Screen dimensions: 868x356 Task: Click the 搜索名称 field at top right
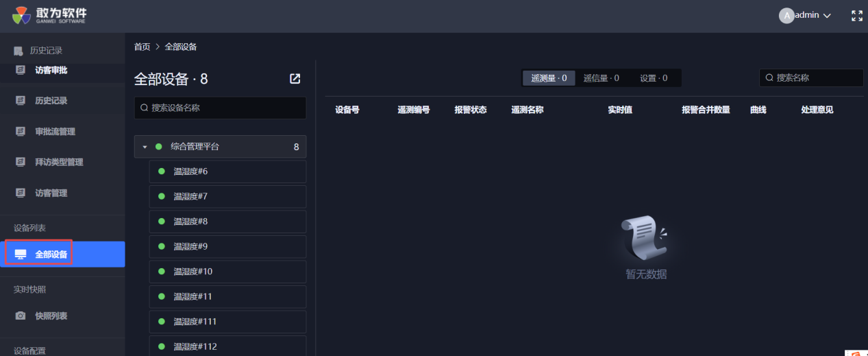(811, 78)
